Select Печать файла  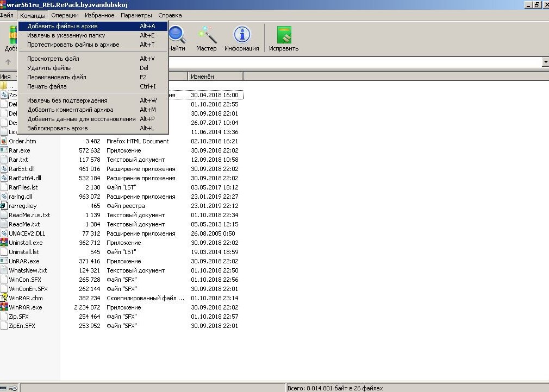(x=93, y=86)
